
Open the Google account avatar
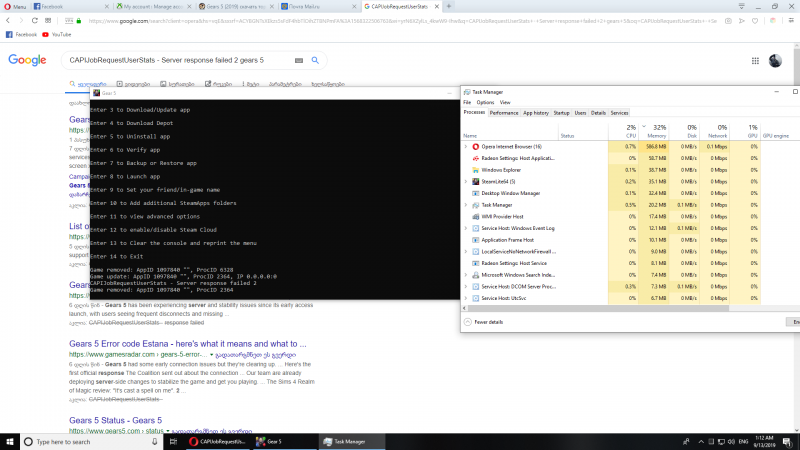coord(775,61)
